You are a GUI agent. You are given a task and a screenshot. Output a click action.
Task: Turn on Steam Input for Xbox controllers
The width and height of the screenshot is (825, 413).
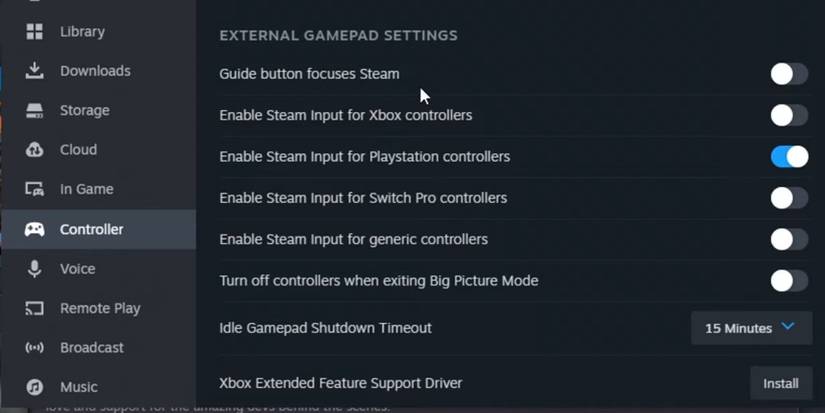pos(789,115)
